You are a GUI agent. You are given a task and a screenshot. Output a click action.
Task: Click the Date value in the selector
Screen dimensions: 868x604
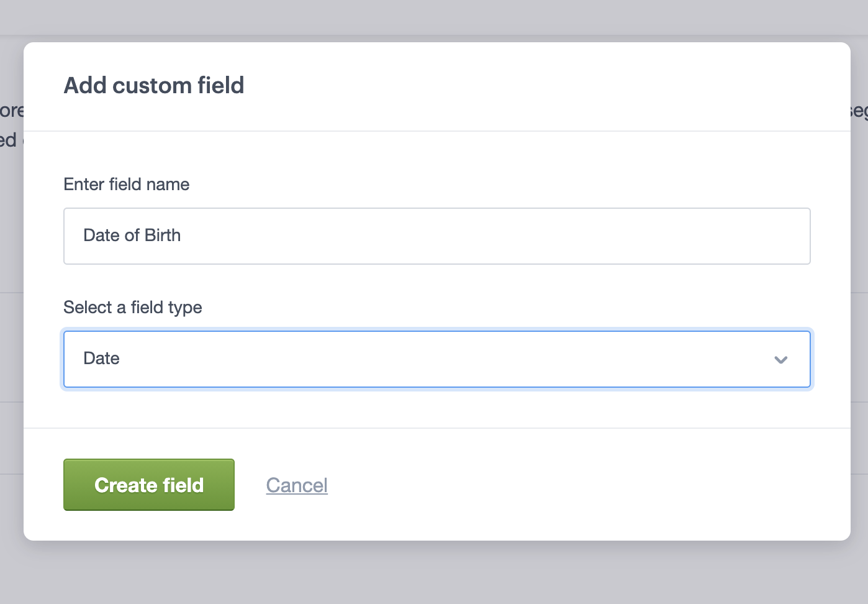pyautogui.click(x=101, y=359)
